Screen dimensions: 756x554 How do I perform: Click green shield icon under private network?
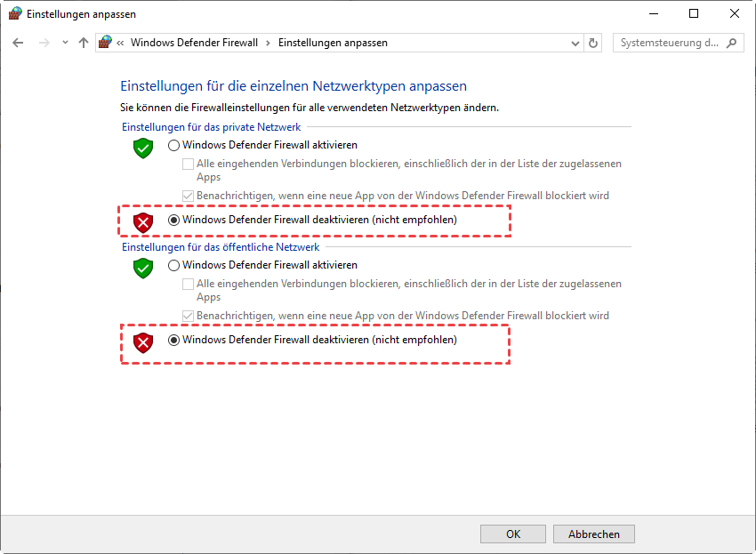(143, 148)
